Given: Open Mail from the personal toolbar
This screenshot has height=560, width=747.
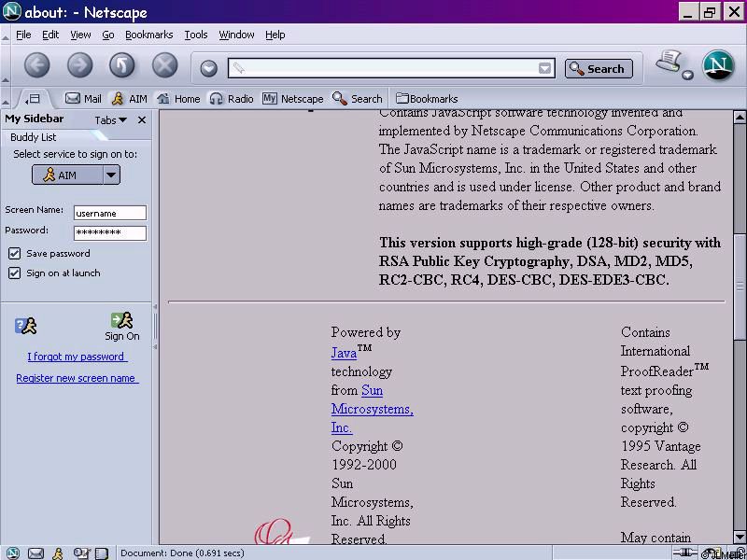Looking at the screenshot, I should click(x=83, y=99).
